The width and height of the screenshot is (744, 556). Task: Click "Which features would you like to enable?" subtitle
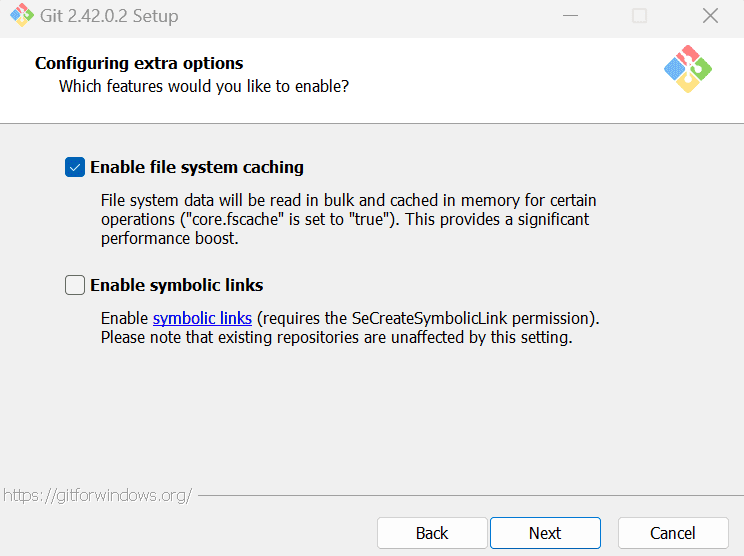pos(204,86)
